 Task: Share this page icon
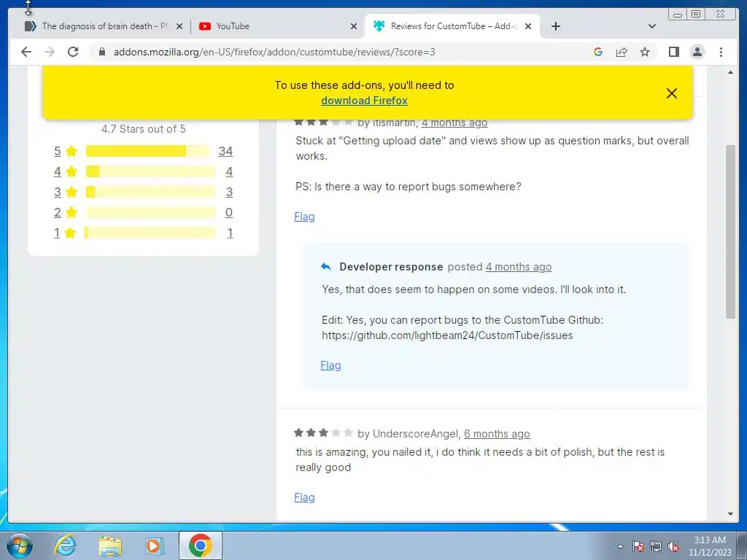(622, 52)
